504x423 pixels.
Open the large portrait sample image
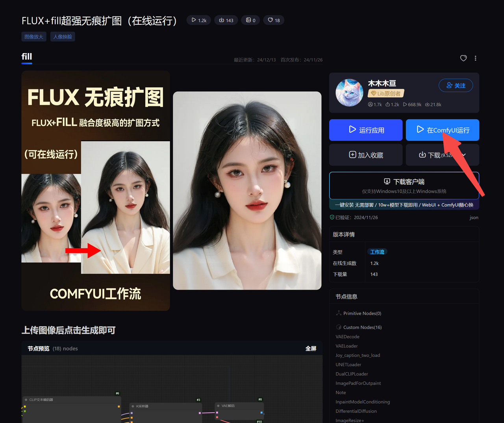tap(247, 191)
